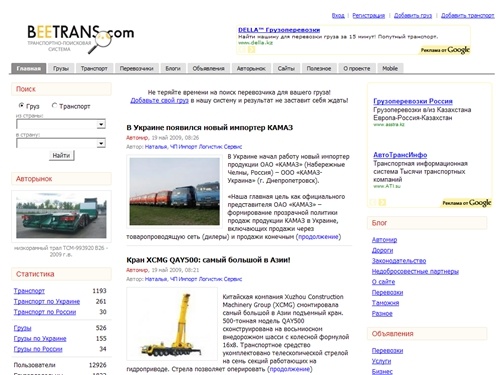Click the Вход login link
The image size is (500, 375).
tap(338, 15)
